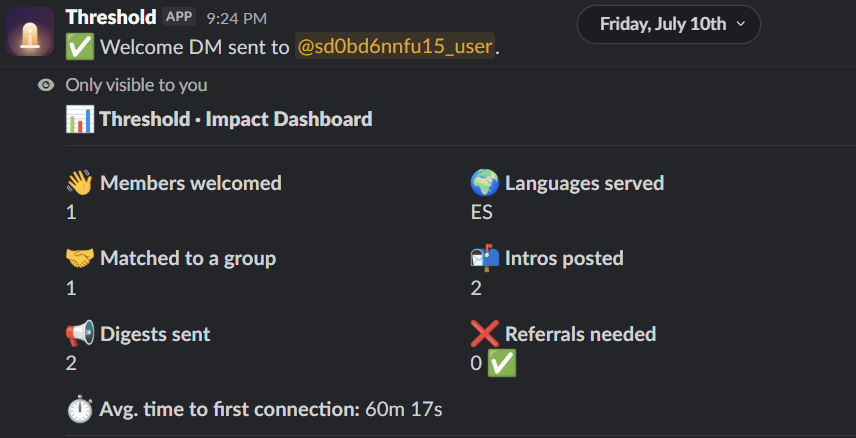Click the Avg. time to first connection text
The width and height of the screenshot is (856, 438).
[229, 409]
